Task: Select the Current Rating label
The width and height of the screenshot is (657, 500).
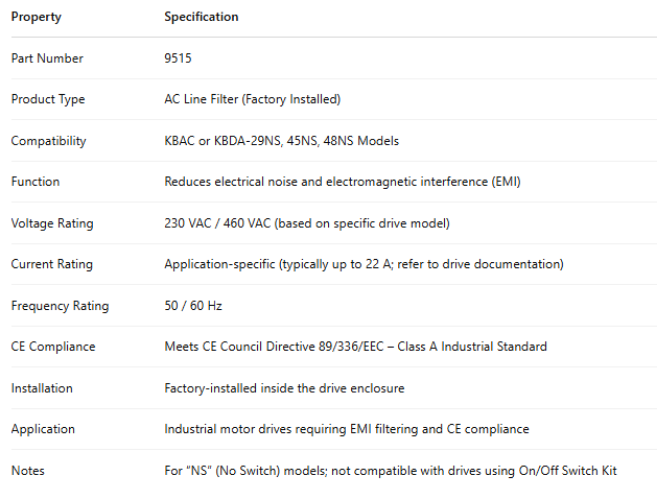Action: [x=52, y=264]
